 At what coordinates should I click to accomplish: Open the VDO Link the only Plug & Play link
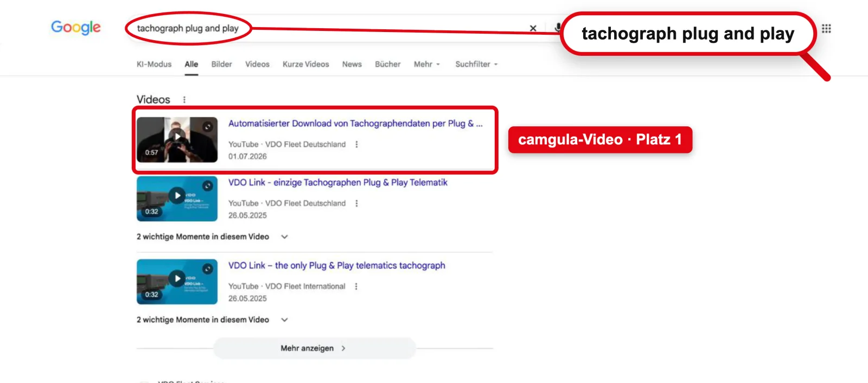[337, 265]
